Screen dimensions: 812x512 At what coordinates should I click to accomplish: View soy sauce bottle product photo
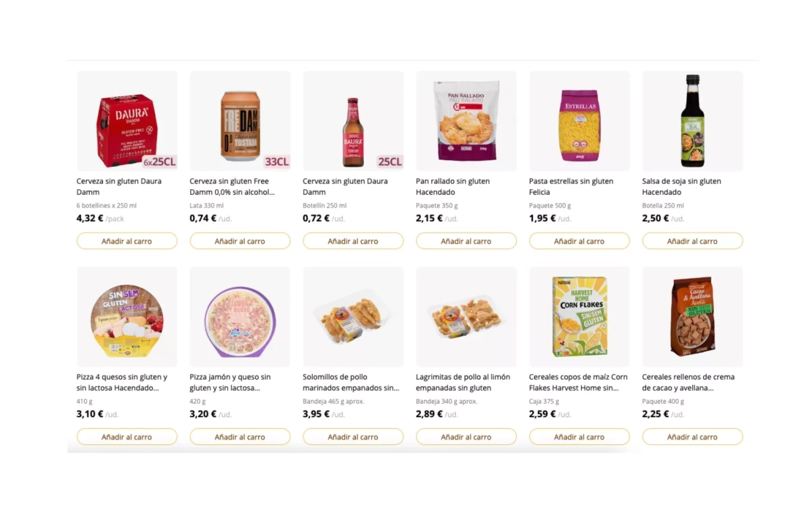click(692, 122)
